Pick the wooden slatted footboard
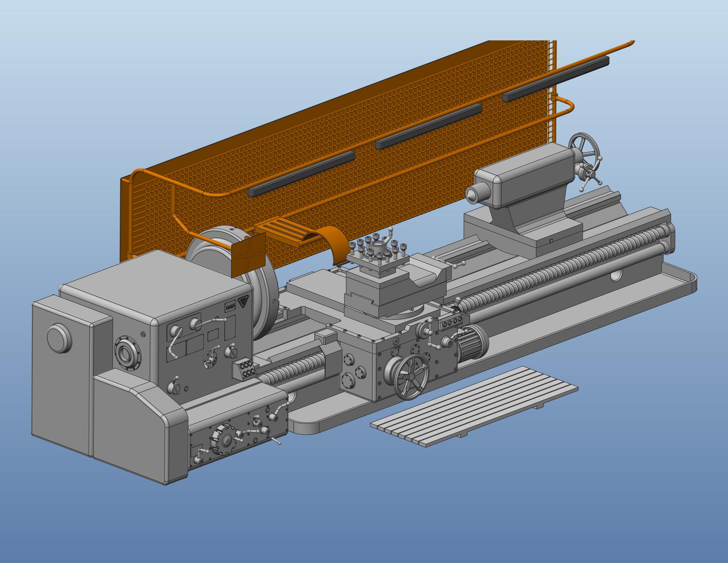Image resolution: width=728 pixels, height=563 pixels. (474, 406)
